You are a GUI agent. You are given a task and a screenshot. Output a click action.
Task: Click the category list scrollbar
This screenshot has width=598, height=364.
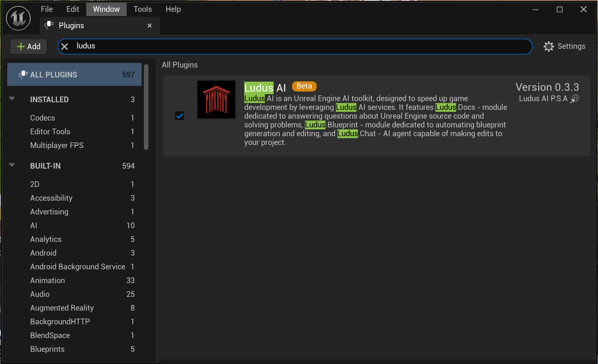click(146, 107)
